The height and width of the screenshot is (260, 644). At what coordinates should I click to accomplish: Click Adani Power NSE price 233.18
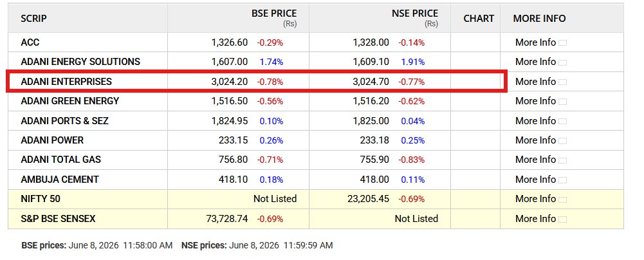pos(374,140)
